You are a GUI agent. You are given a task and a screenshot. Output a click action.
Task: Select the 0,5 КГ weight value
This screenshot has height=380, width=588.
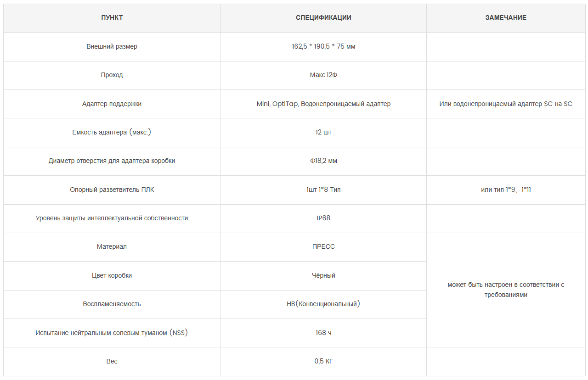(x=323, y=361)
